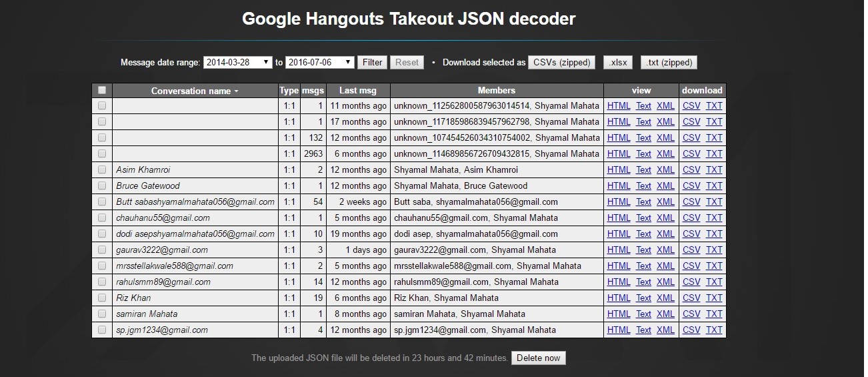Tick the checkbox for gaurav3222@gmail.com

click(102, 250)
